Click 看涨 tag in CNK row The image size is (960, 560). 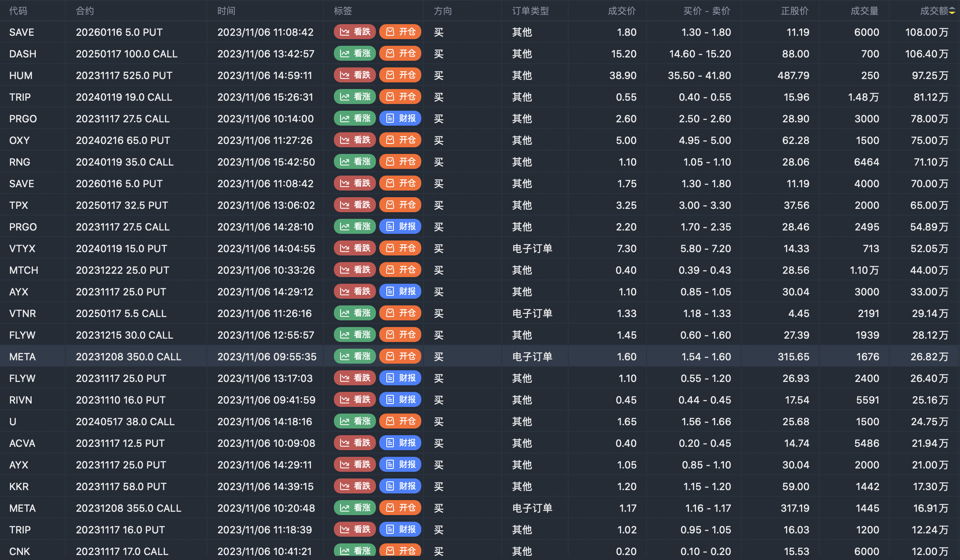coord(355,550)
